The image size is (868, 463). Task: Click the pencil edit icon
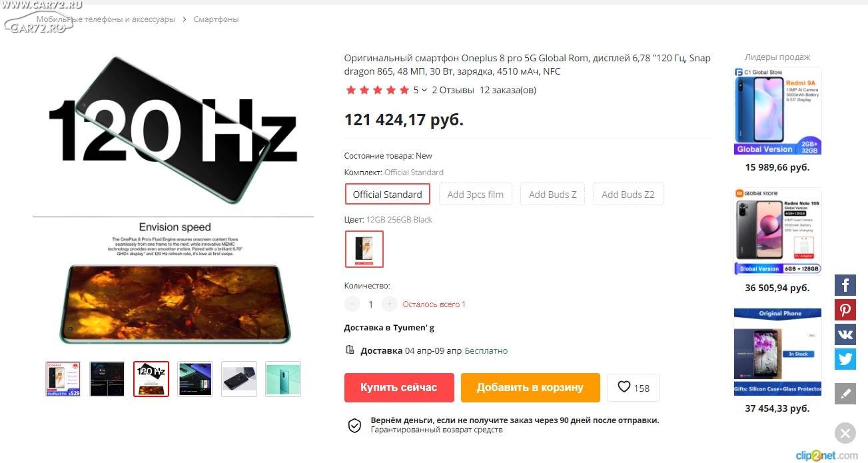pos(845,394)
